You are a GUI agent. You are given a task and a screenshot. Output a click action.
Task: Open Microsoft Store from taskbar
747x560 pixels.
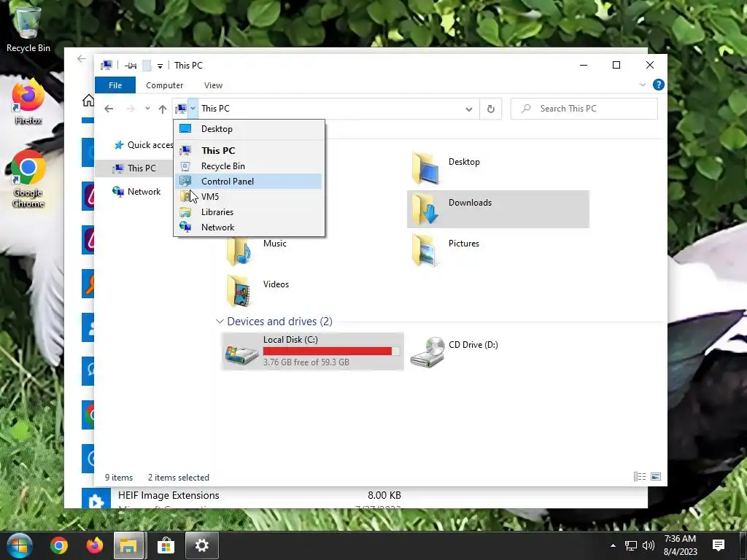point(166,545)
